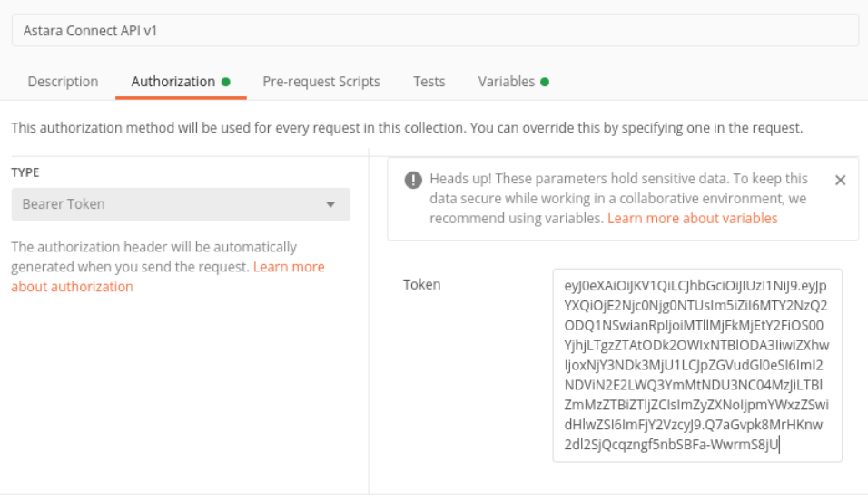The height and width of the screenshot is (502, 868).
Task: Dismiss the Heads up sensitive data notice
Action: [840, 180]
